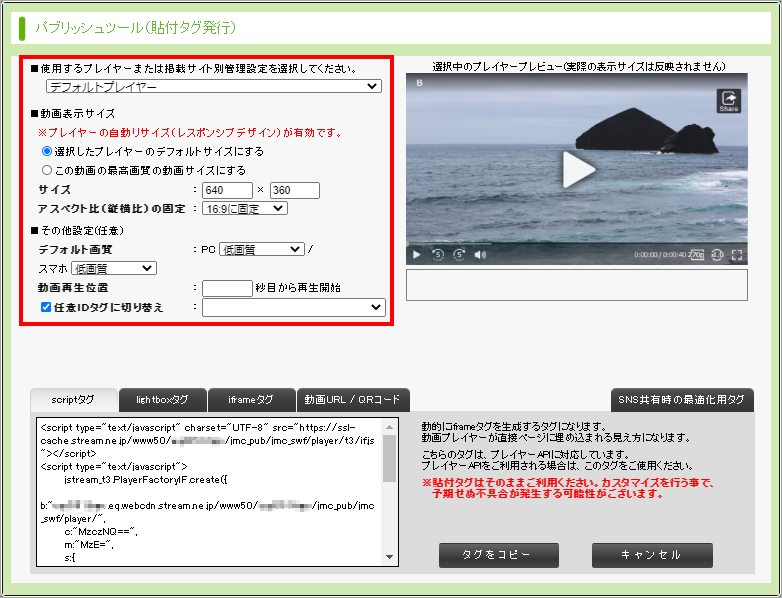Click the キャンセル button

652,555
